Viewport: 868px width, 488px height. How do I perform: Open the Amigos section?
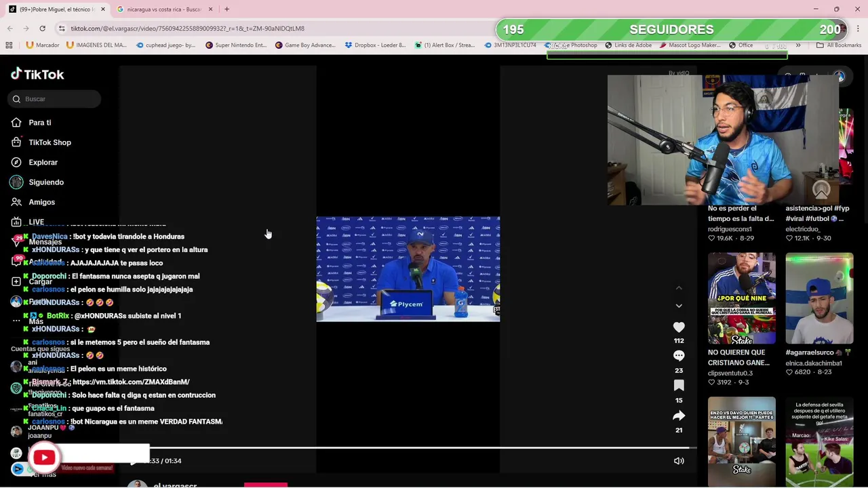click(41, 202)
